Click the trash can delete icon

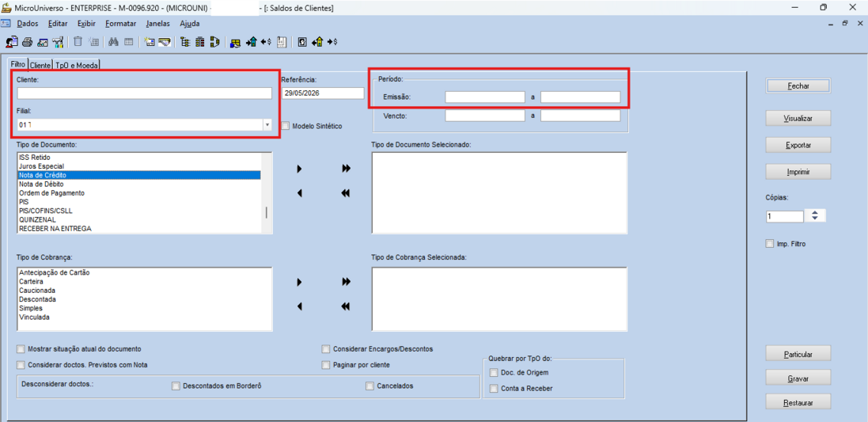tap(78, 42)
